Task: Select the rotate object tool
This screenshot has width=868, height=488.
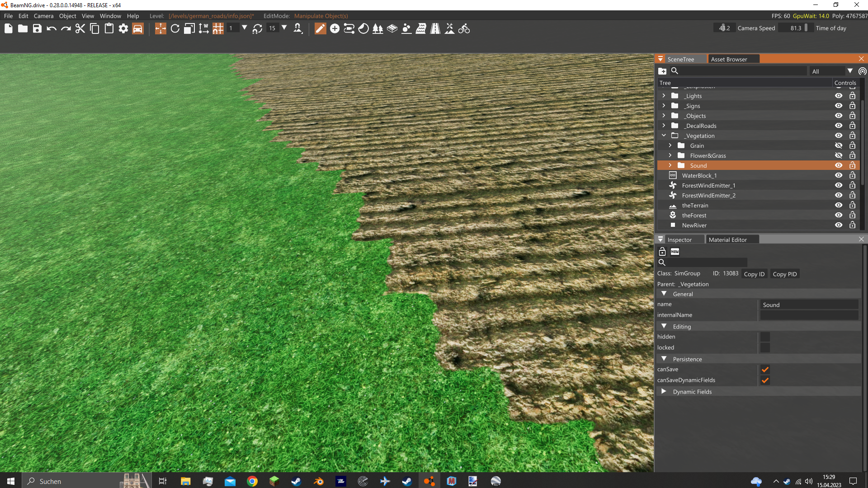Action: 175,29
